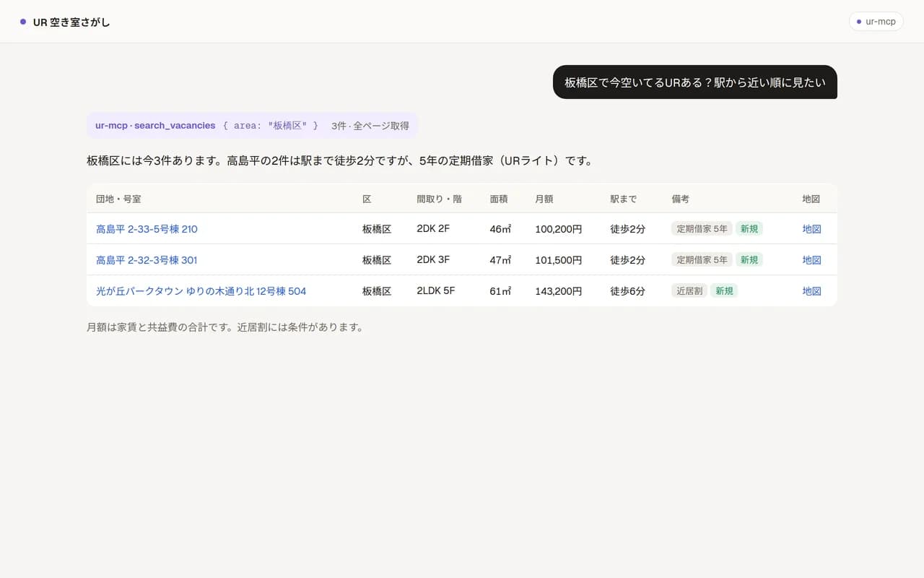The width and height of the screenshot is (924, 578).
Task: Click the footnote 月額は家賃と共益費の合計です
Action: 160,327
